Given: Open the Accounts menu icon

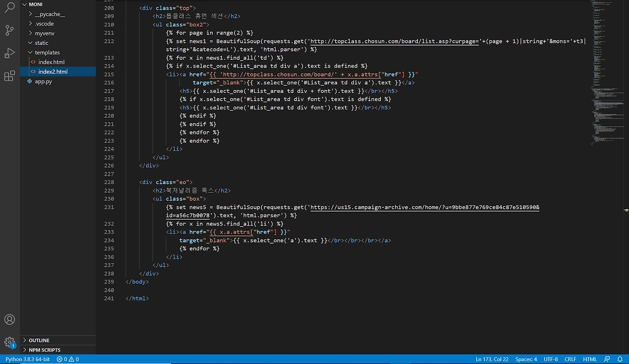Looking at the screenshot, I should tap(9, 319).
